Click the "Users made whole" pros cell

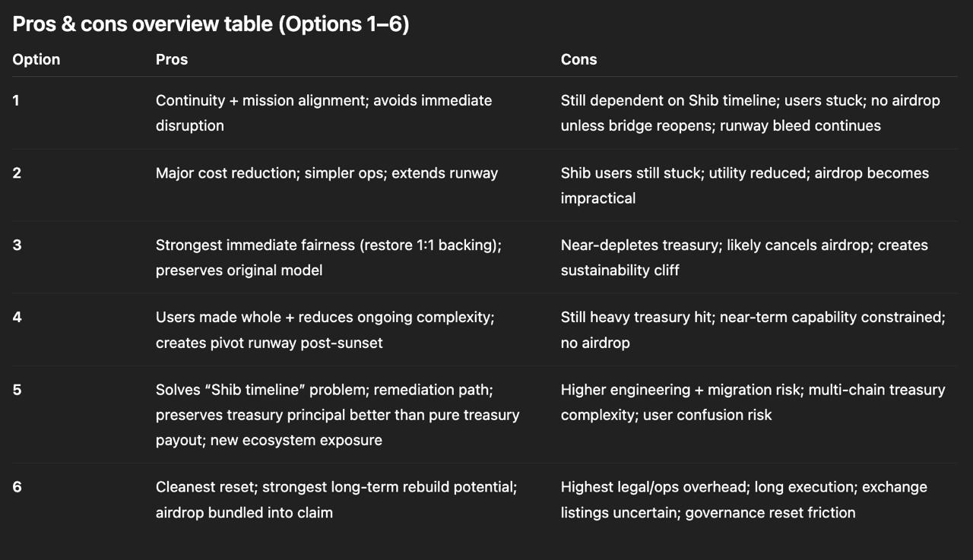pyautogui.click(x=325, y=330)
